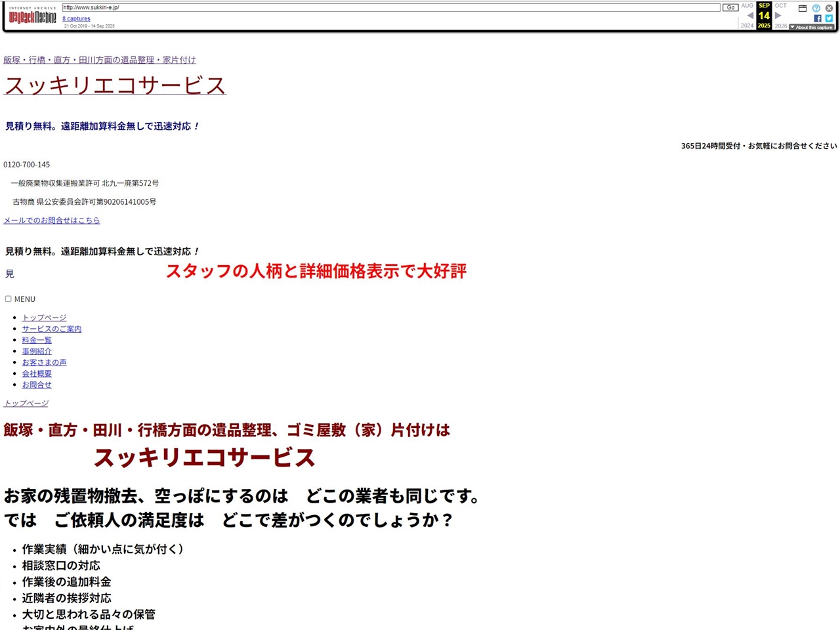
Task: Open 会社概要 navigation link
Action: (x=37, y=373)
